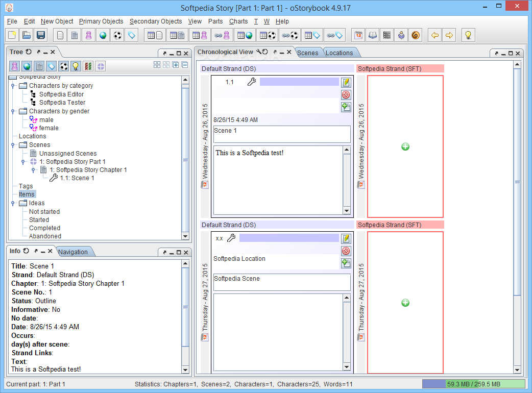The image size is (532, 393).
Task: Click the reading person view toolbar icon
Action: click(401, 35)
